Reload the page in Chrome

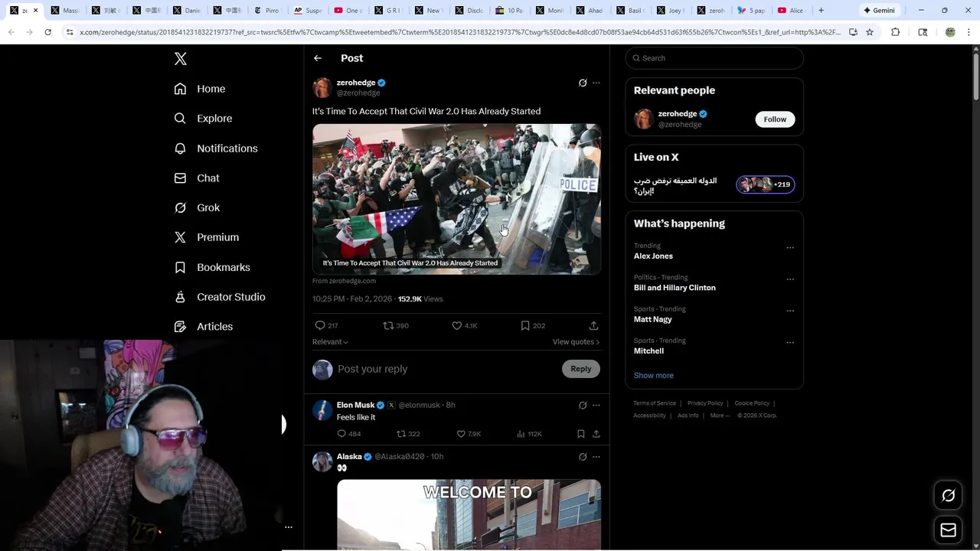[47, 32]
